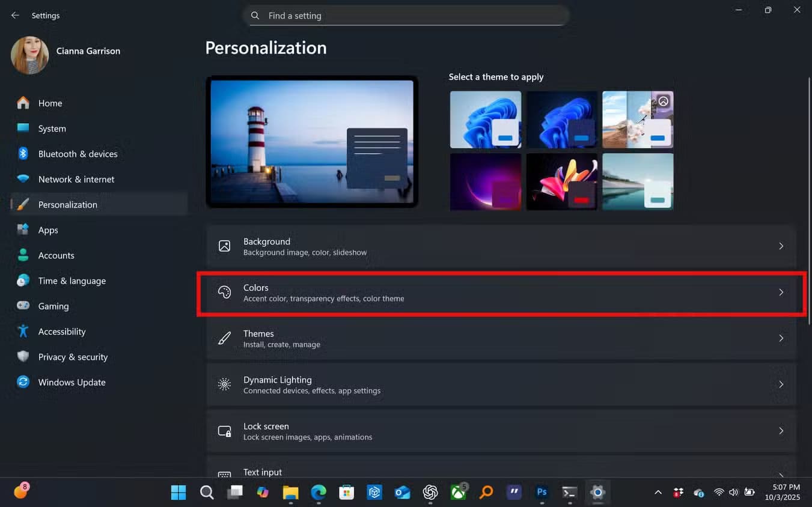
Task: Click the Lock screen icon
Action: [x=224, y=431]
